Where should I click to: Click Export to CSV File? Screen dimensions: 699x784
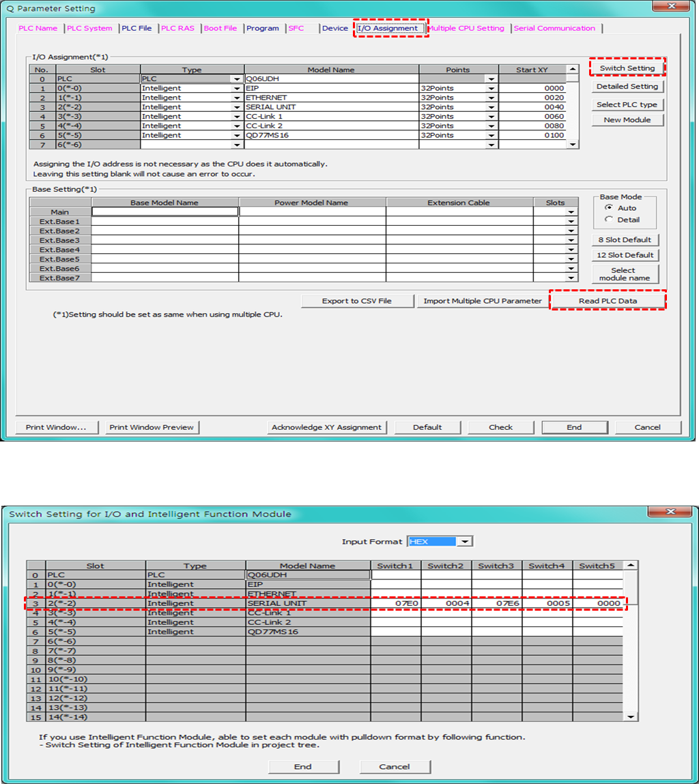357,301
